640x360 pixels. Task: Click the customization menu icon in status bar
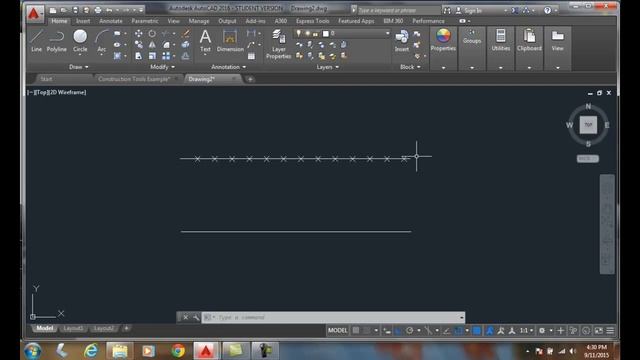point(610,331)
